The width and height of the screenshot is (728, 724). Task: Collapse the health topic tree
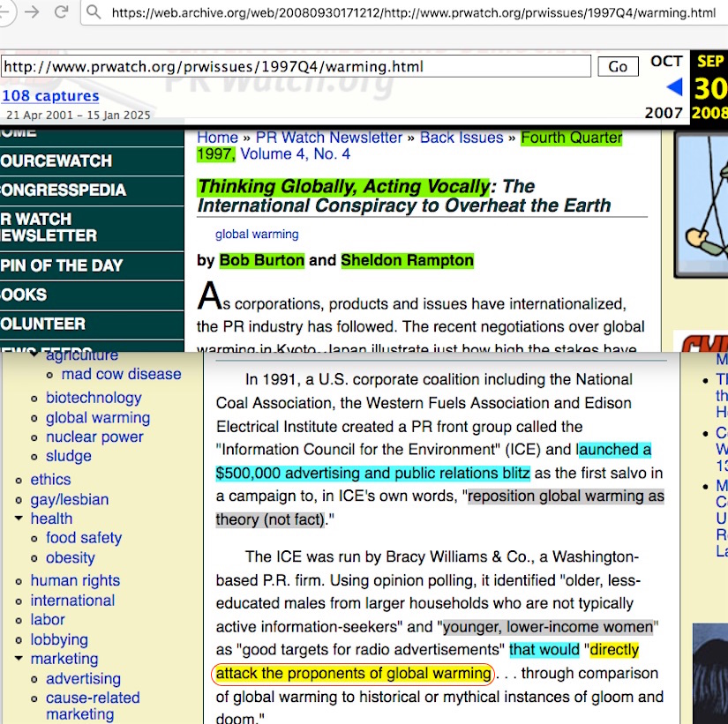[x=19, y=519]
